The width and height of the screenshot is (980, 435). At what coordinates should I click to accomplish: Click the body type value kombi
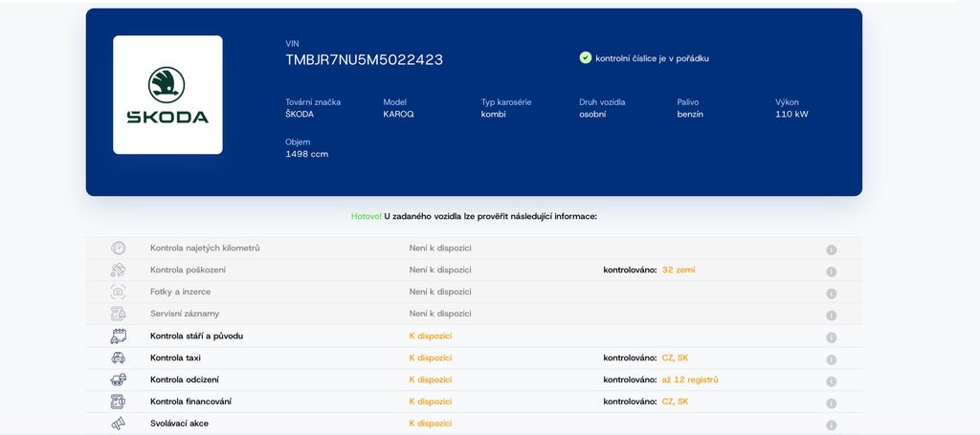tap(493, 114)
